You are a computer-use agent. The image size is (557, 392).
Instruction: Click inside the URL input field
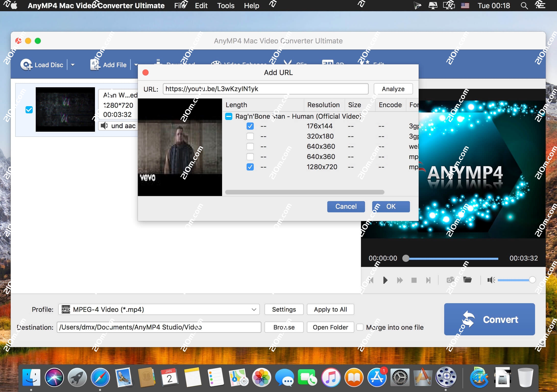265,89
